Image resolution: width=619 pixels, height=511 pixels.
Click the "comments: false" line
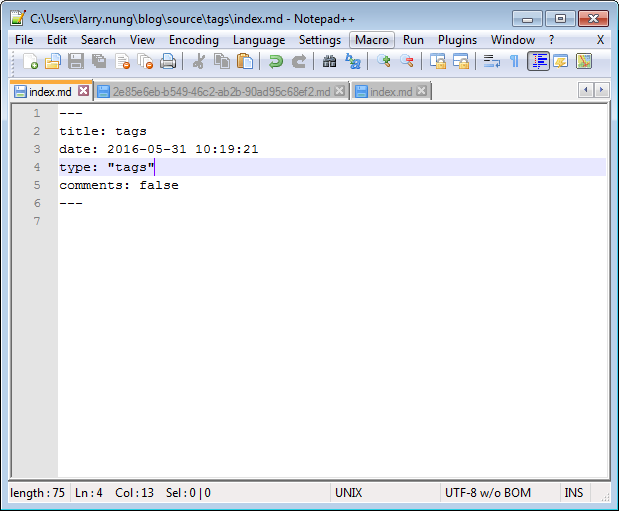pyautogui.click(x=119, y=185)
